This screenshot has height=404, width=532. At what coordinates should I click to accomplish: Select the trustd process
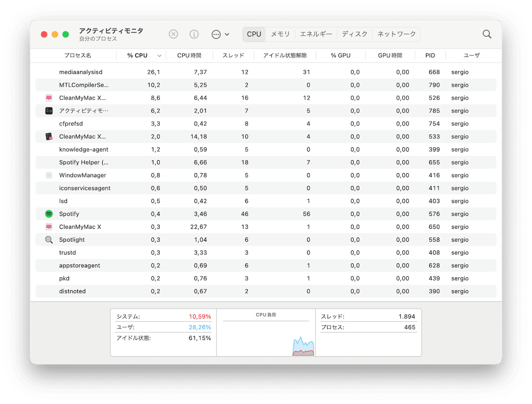pyautogui.click(x=67, y=253)
